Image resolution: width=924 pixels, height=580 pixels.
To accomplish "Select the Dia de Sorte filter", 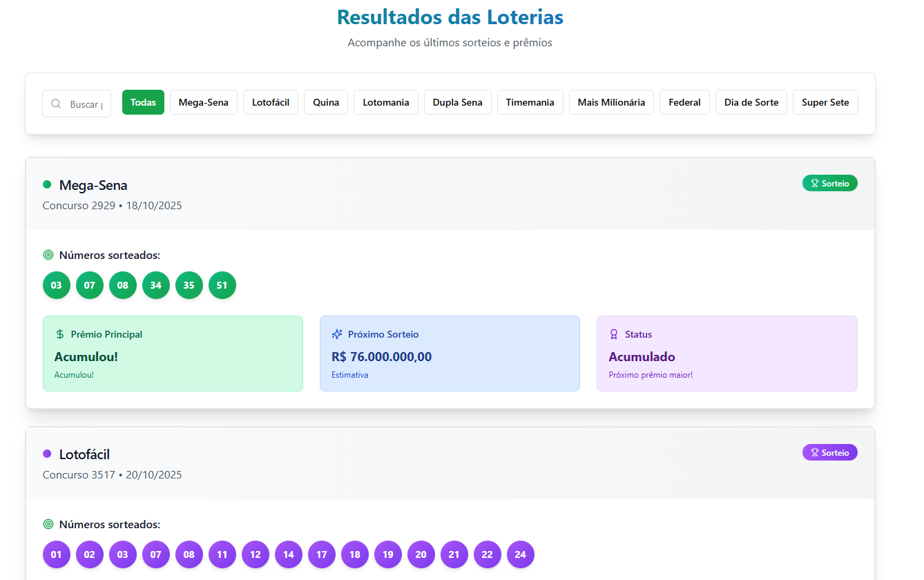I will (x=751, y=102).
